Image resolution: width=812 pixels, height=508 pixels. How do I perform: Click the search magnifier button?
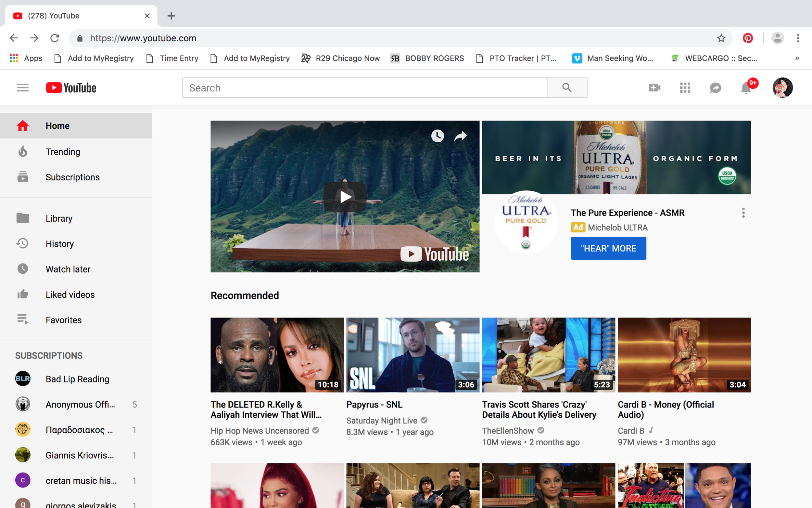coord(567,88)
